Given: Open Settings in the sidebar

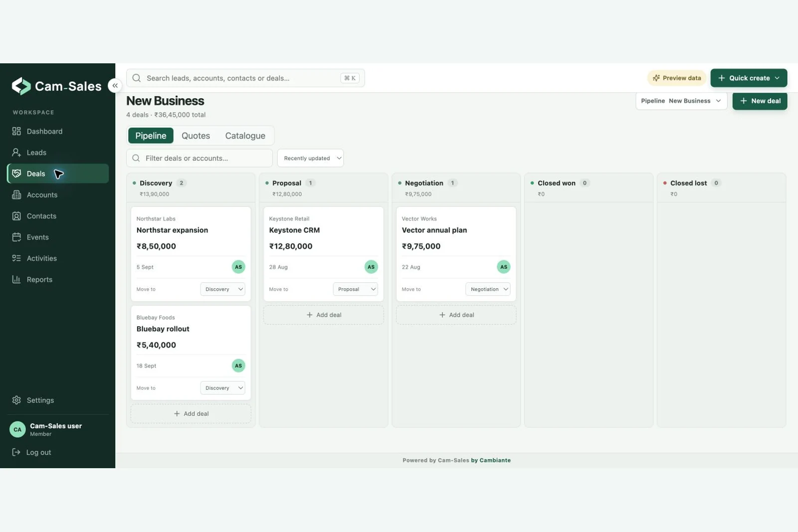Looking at the screenshot, I should (58, 400).
